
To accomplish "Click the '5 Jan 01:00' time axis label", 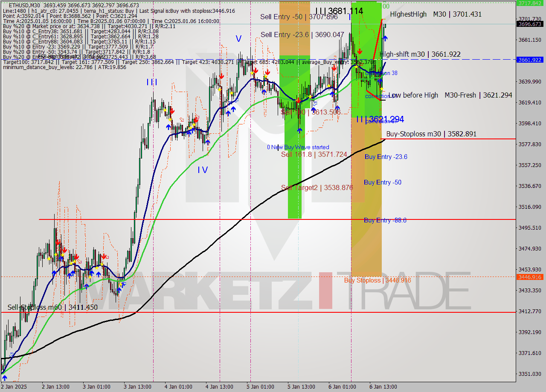I will pos(261,387).
